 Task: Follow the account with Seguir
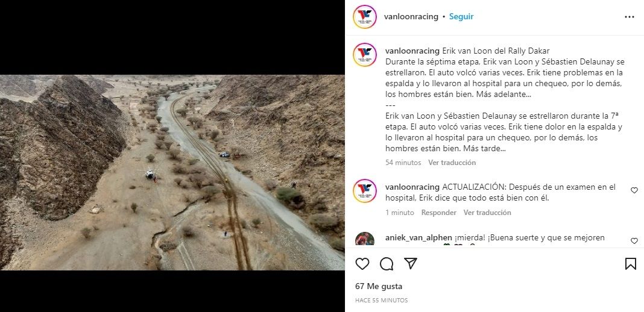click(461, 17)
